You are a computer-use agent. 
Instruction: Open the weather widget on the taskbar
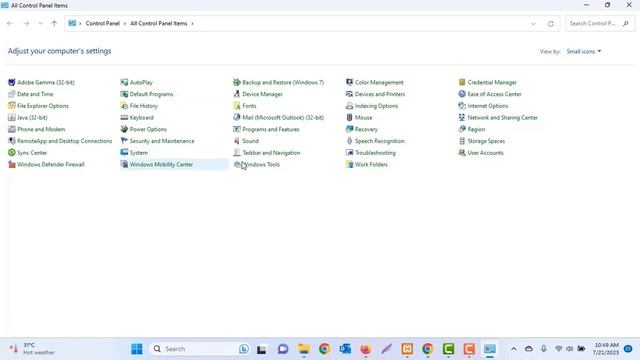[32, 349]
